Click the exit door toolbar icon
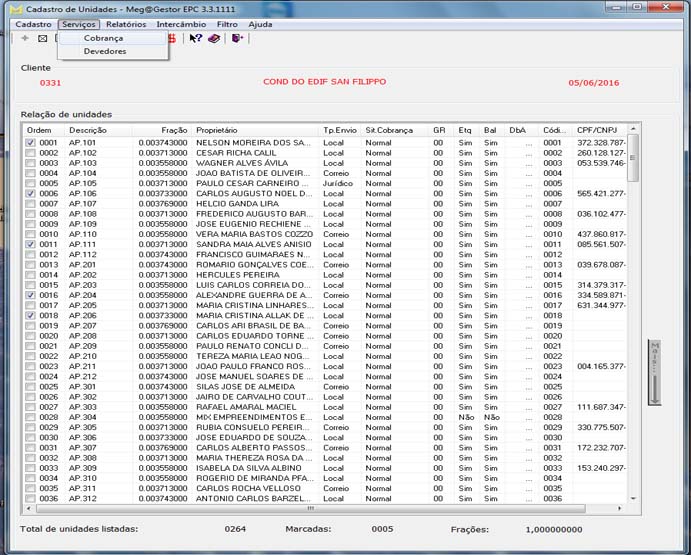This screenshot has width=691, height=555. point(237,38)
